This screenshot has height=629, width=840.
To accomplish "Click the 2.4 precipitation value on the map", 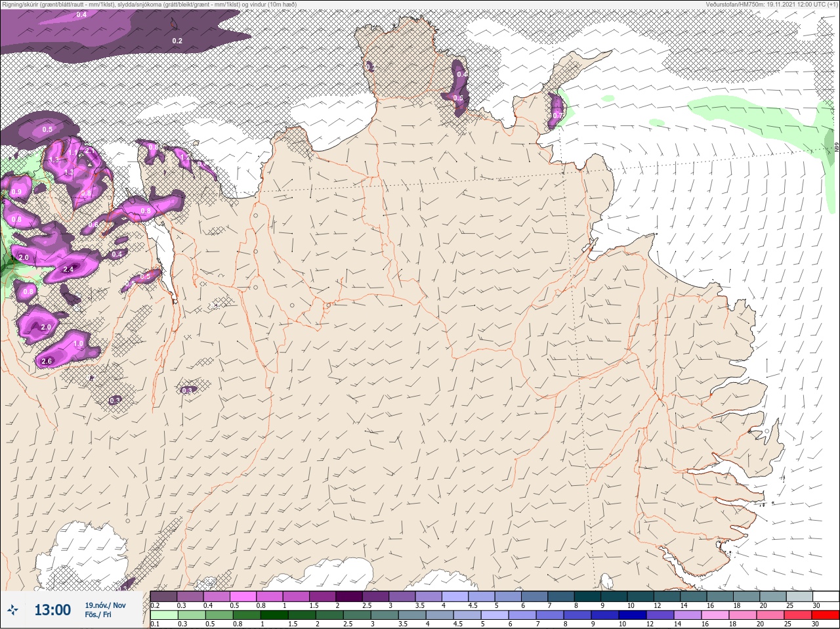I will 68,269.
